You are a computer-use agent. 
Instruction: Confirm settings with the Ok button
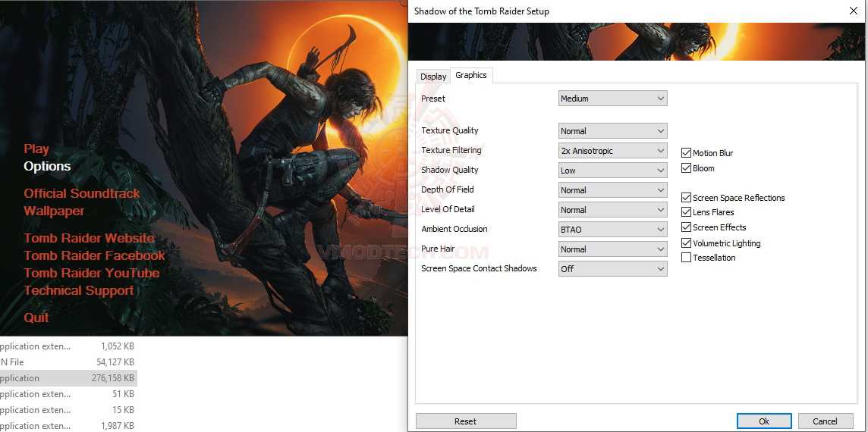coord(764,421)
